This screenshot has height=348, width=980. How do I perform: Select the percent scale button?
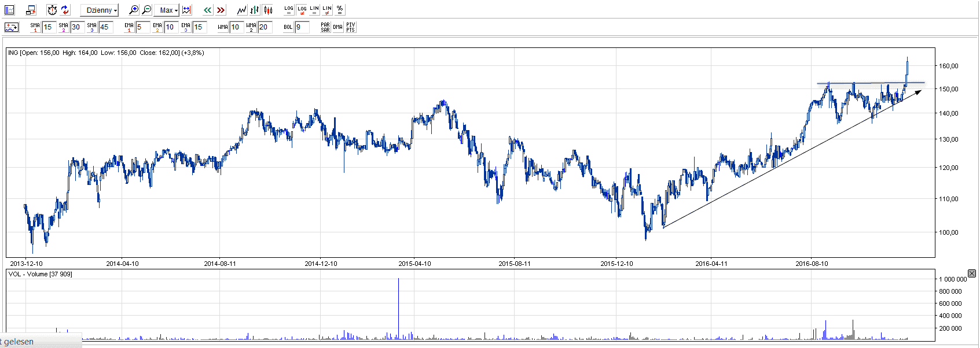[x=340, y=10]
